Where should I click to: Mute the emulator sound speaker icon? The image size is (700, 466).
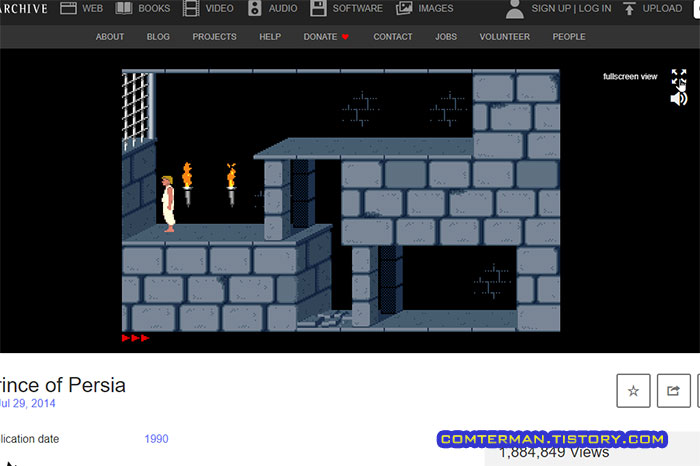coord(679,98)
